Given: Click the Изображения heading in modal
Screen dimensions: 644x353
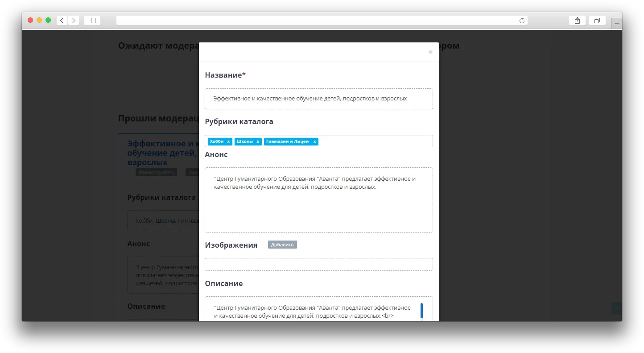Looking at the screenshot, I should coord(231,245).
